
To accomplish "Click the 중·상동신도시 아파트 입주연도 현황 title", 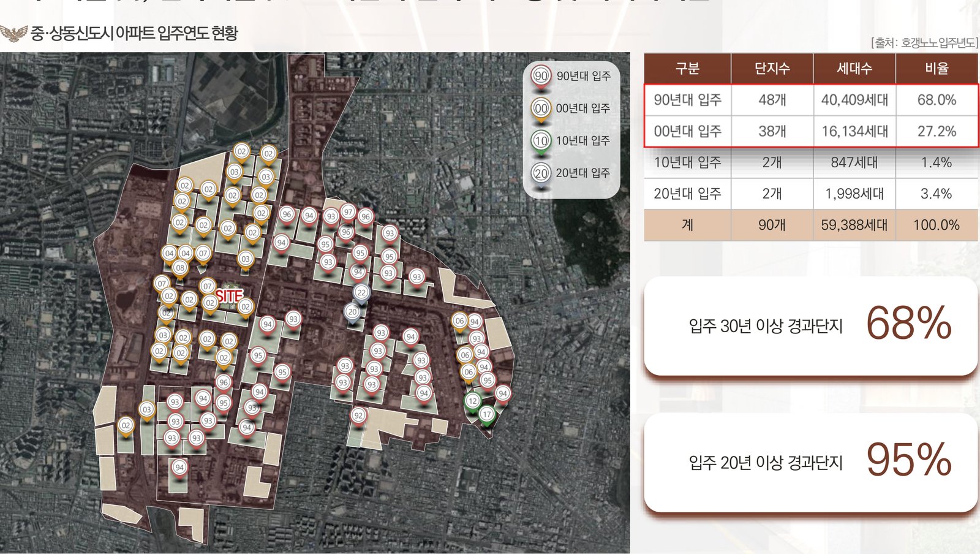I will click(x=134, y=33).
